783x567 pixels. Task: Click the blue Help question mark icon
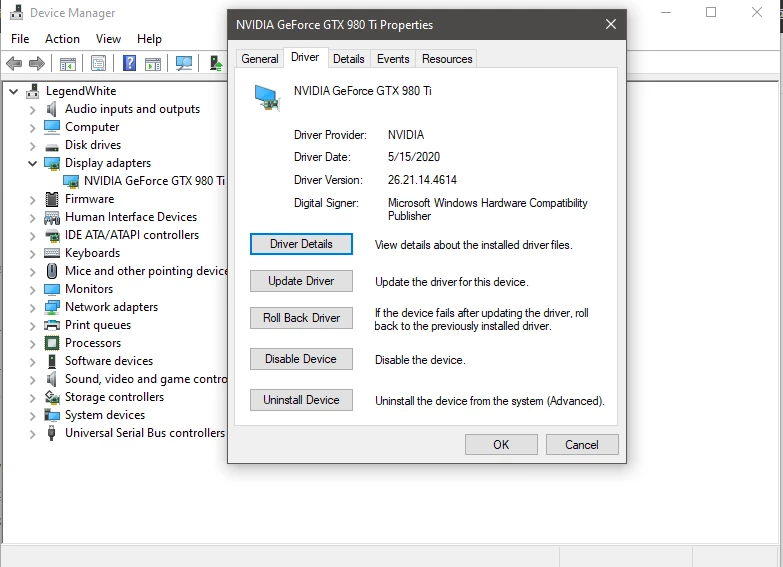tap(129, 63)
